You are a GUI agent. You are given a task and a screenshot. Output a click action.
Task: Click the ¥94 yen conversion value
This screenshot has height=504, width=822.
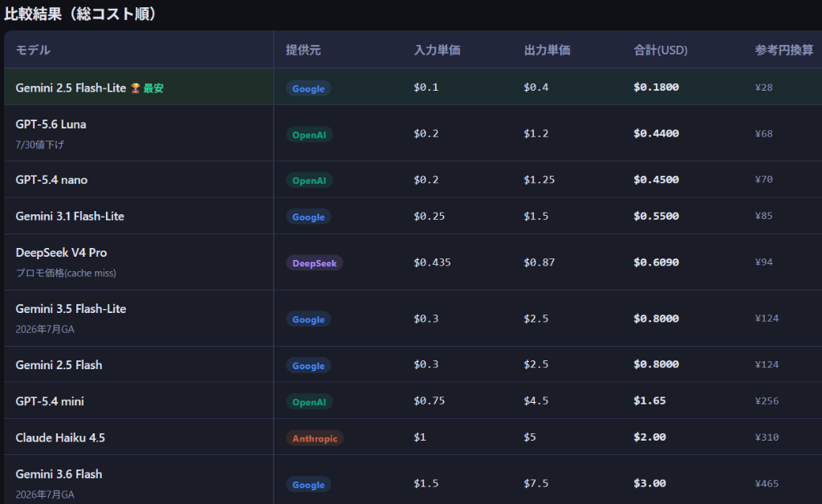click(x=764, y=262)
